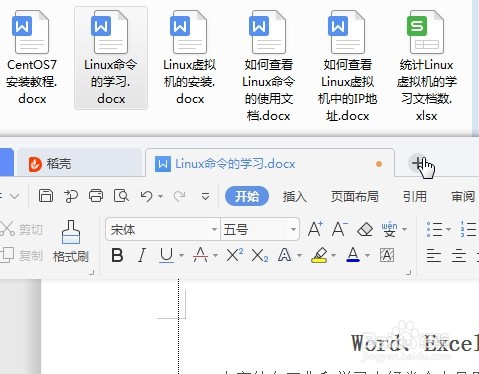Open the 审阅 ribbon tab
Image resolution: width=479 pixels, height=374 pixels.
click(x=463, y=196)
